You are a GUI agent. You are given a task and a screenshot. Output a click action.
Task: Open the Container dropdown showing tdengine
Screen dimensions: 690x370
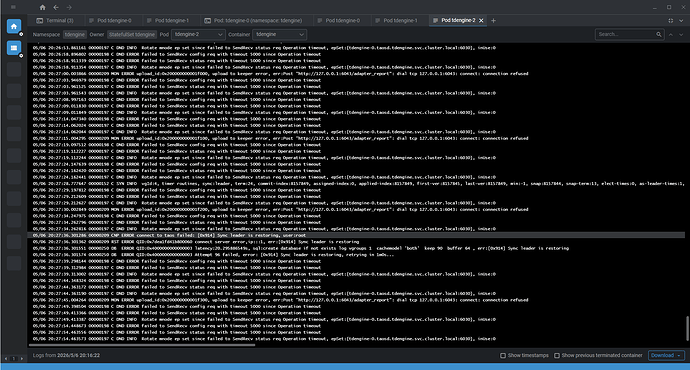click(279, 34)
